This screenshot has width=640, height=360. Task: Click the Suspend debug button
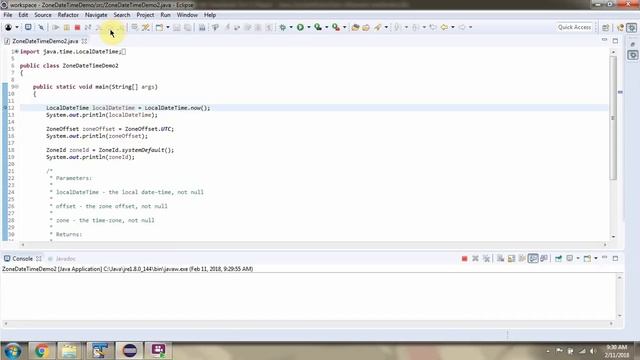coord(66,27)
